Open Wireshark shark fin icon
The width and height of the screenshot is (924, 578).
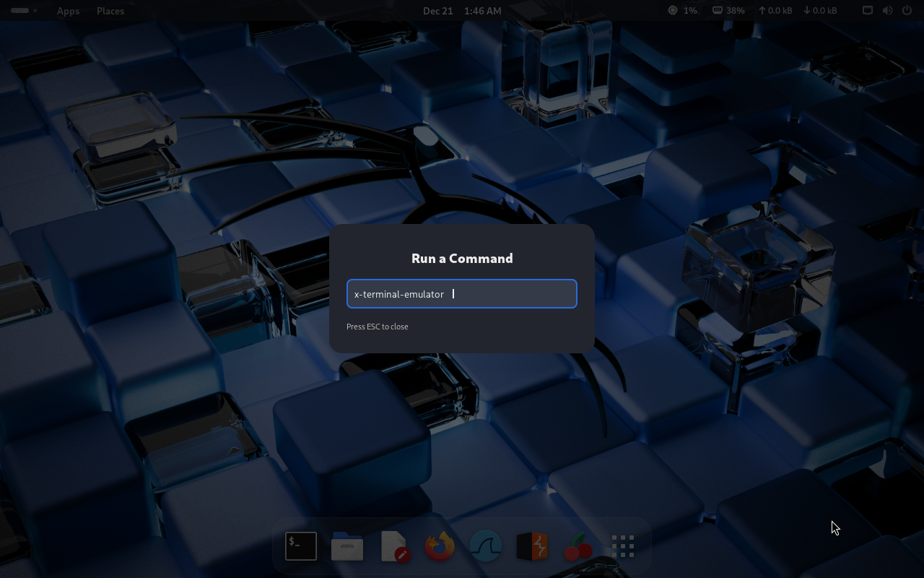click(486, 546)
